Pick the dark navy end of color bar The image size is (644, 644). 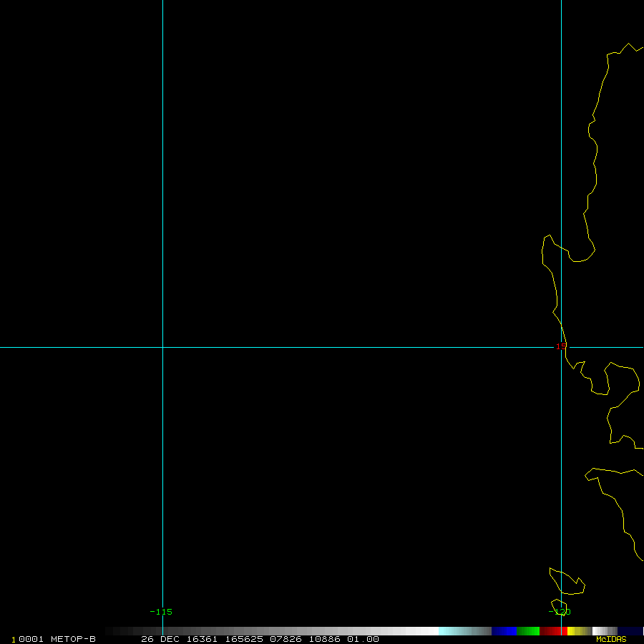click(x=630, y=631)
